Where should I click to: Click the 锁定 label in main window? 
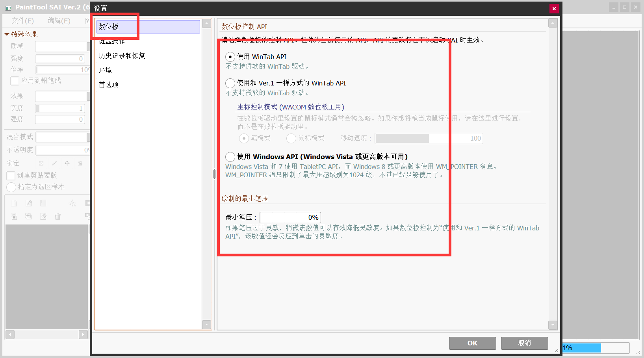(x=13, y=163)
